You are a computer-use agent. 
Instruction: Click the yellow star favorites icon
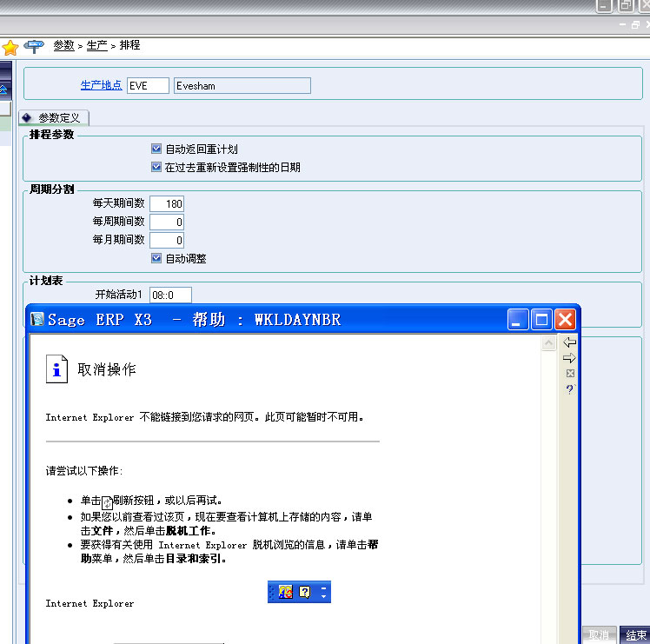click(10, 47)
